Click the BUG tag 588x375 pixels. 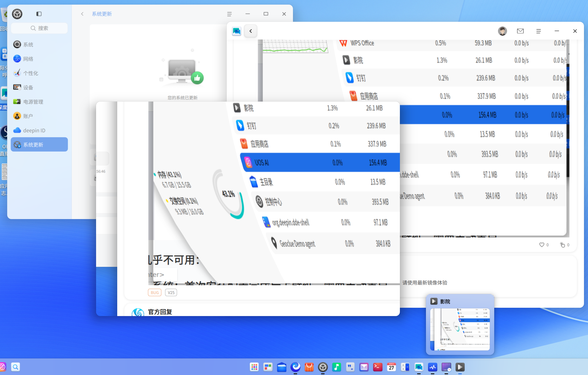(x=155, y=292)
